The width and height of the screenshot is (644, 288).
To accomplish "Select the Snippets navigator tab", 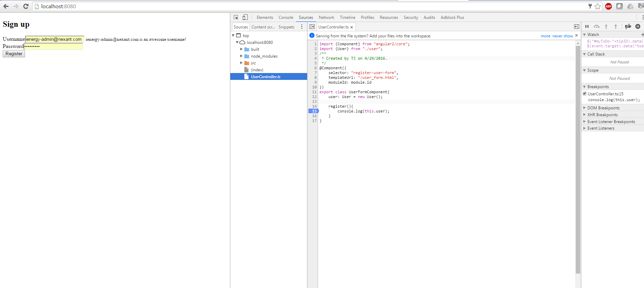I will tap(286, 27).
